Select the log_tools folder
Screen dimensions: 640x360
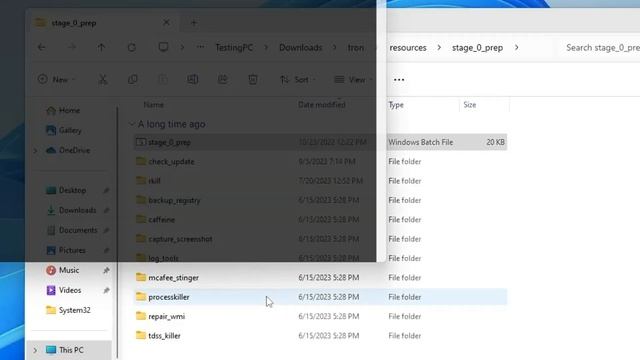pyautogui.click(x=320, y=258)
